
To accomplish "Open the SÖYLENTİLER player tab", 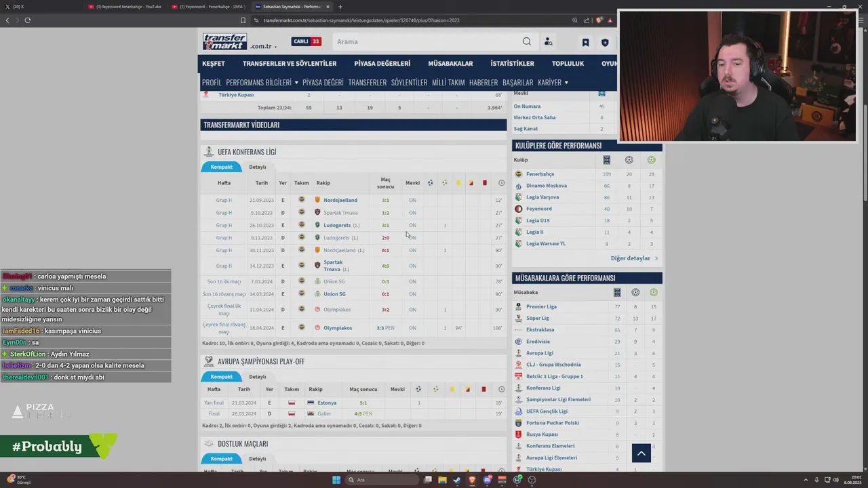I will pyautogui.click(x=409, y=82).
